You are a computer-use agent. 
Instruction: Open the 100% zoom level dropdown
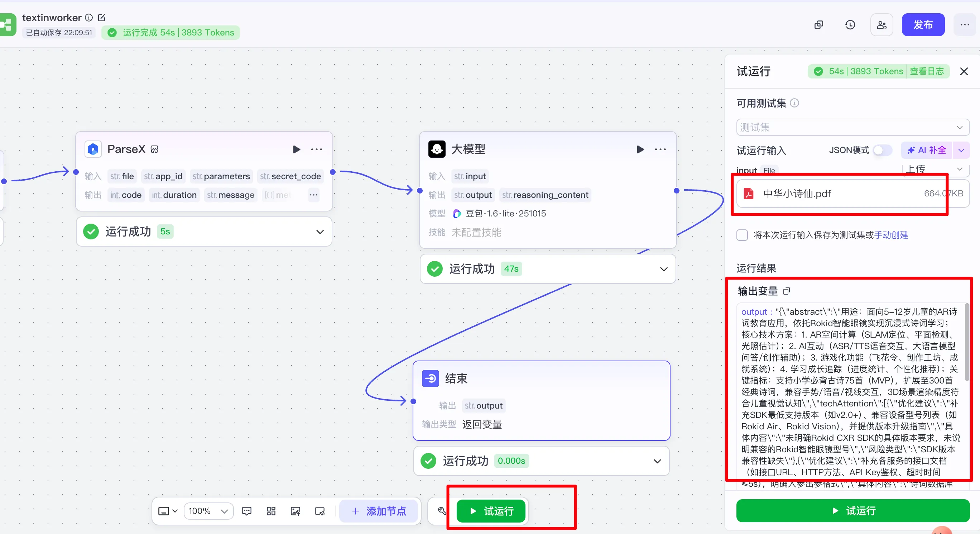click(x=208, y=511)
